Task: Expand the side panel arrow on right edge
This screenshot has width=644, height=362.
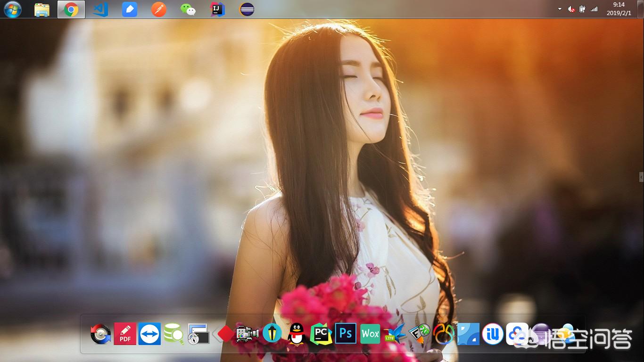Action: coord(641,177)
